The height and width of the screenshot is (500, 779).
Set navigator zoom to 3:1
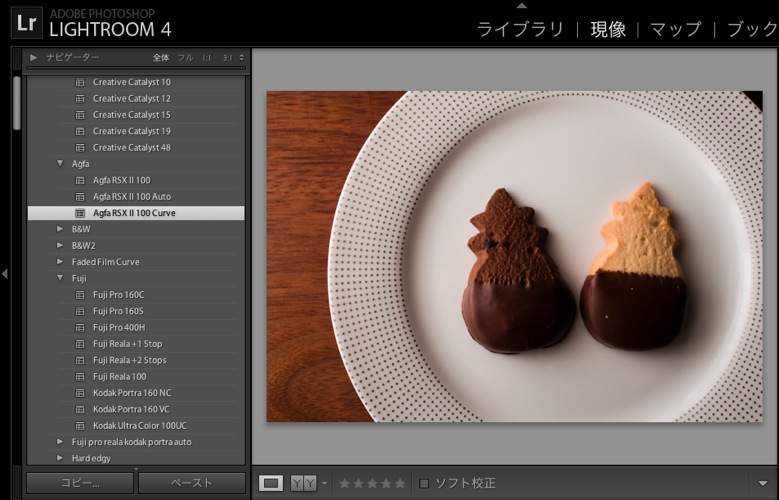point(228,58)
